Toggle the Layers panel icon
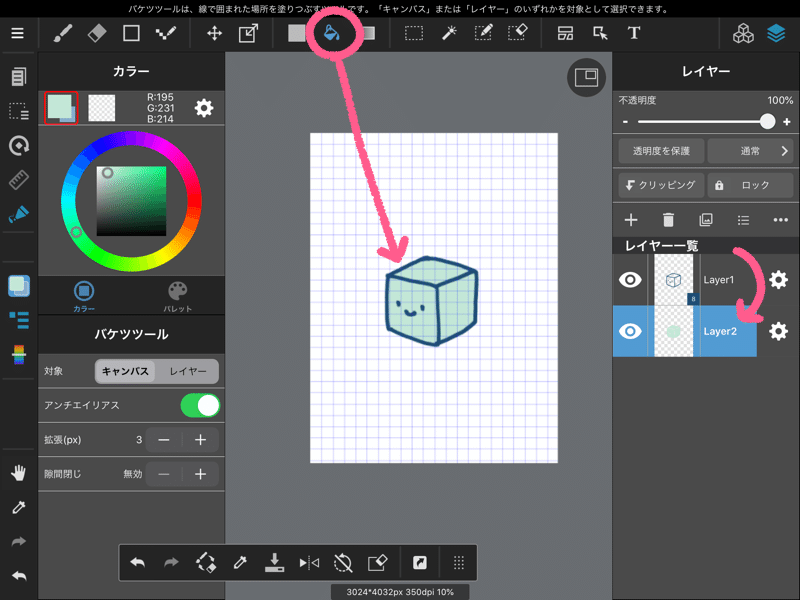The image size is (800, 600). (776, 34)
